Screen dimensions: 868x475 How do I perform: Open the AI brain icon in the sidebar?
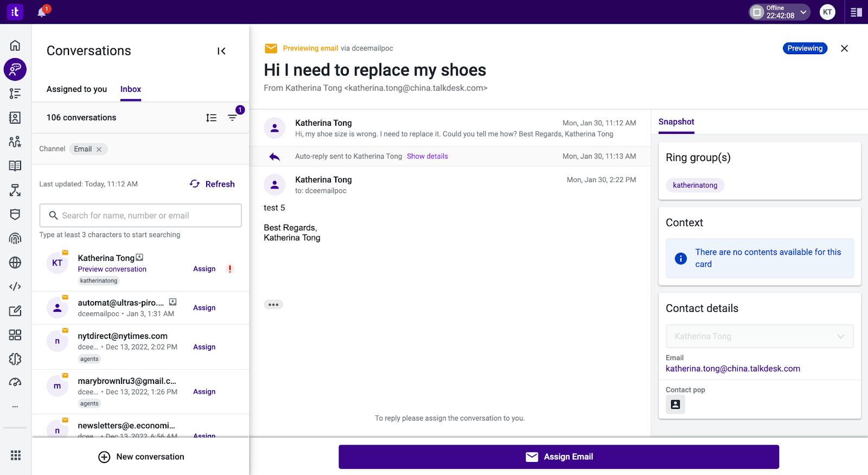[15, 359]
